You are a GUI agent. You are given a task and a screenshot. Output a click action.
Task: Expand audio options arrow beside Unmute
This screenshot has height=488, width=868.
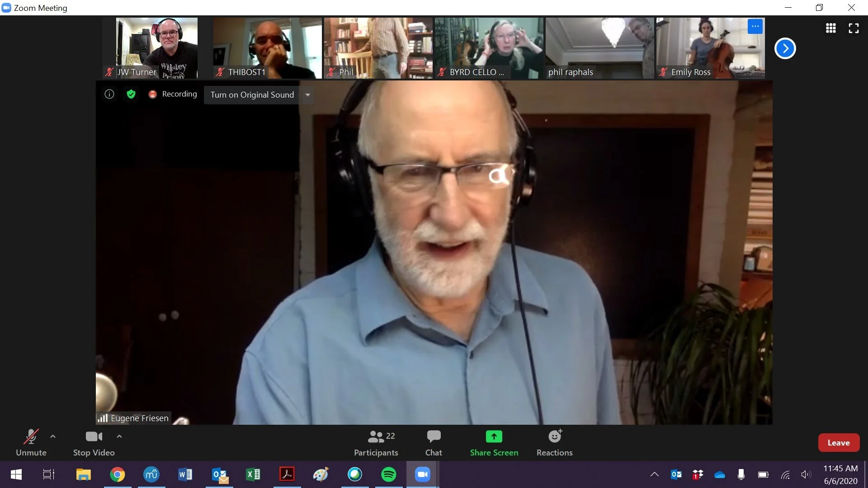[x=53, y=436]
